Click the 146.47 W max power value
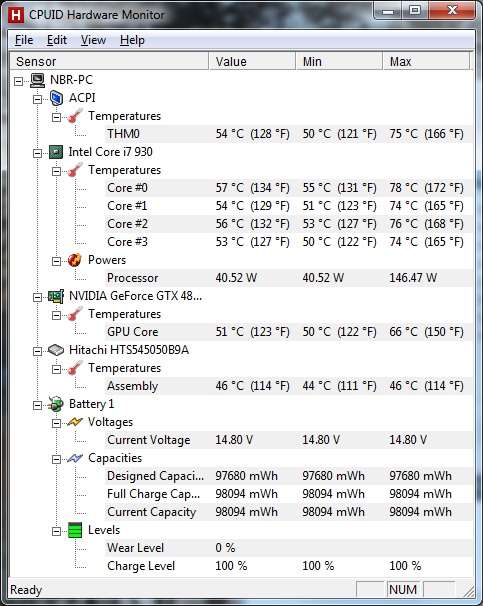 pyautogui.click(x=413, y=278)
